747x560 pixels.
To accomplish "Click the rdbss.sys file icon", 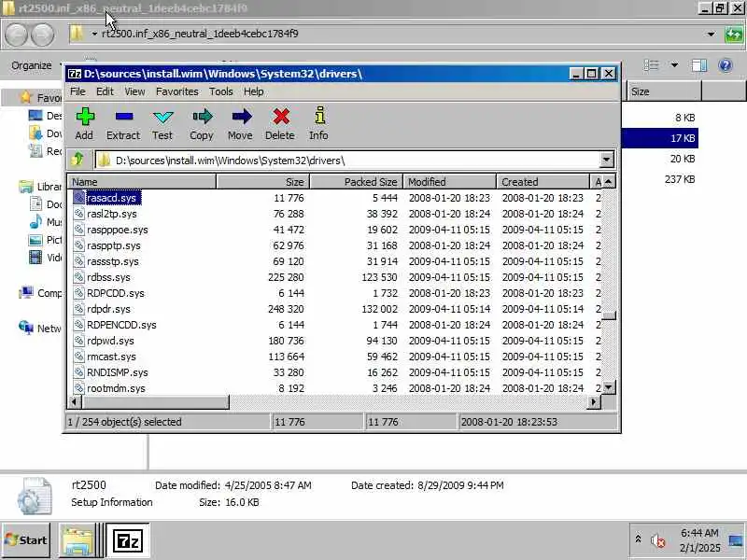I will (x=78, y=277).
